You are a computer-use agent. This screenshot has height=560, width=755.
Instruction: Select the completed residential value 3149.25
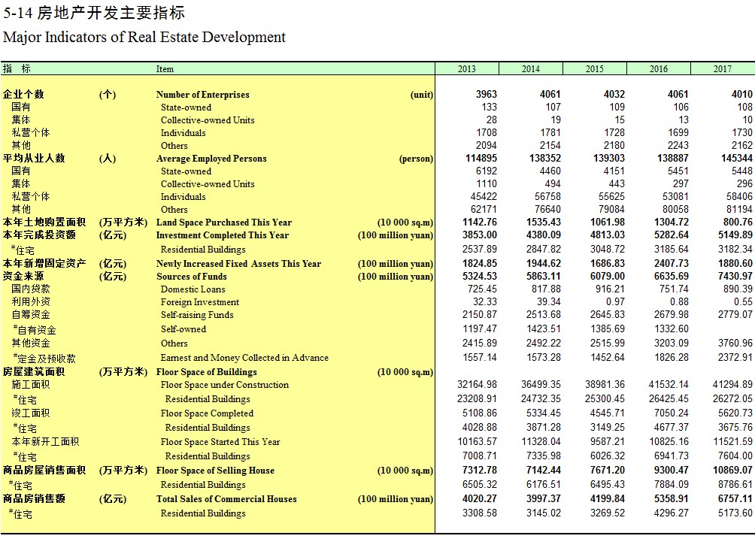[x=607, y=427]
